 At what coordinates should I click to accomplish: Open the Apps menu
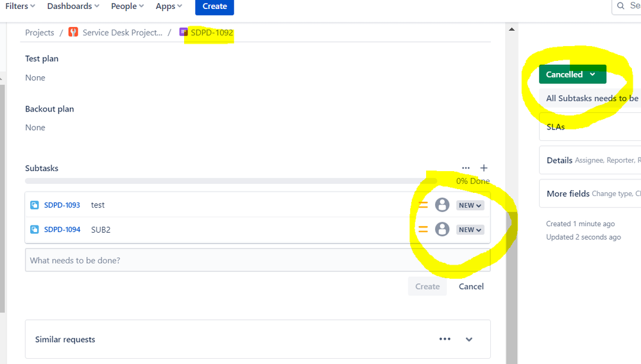168,6
